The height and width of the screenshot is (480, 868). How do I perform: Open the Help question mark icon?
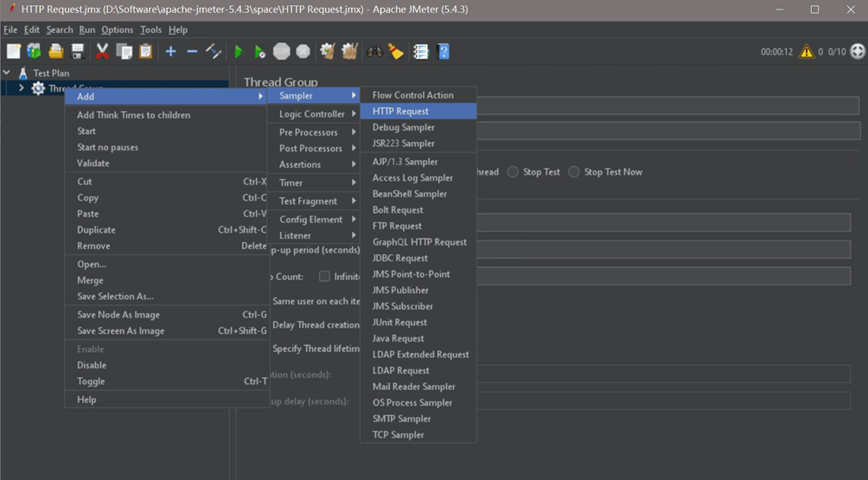coord(443,52)
